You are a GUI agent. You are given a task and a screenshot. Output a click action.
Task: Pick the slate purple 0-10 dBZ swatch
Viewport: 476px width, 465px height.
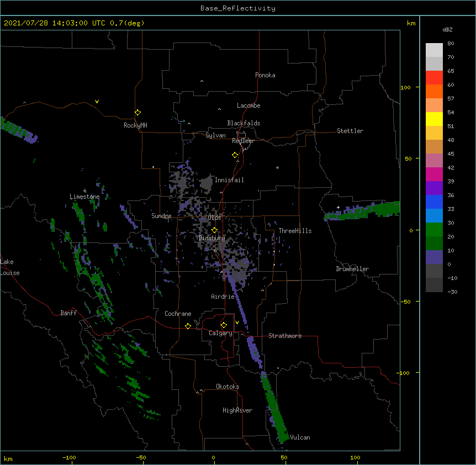point(434,257)
